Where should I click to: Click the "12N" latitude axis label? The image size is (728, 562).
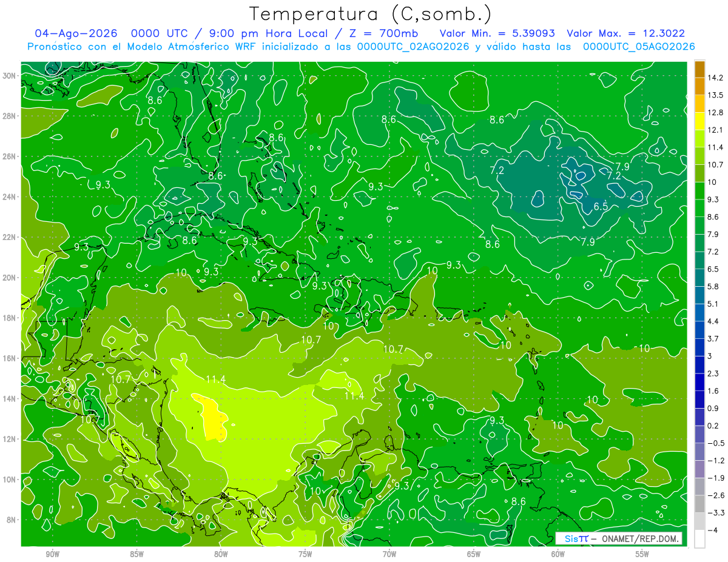pyautogui.click(x=9, y=439)
